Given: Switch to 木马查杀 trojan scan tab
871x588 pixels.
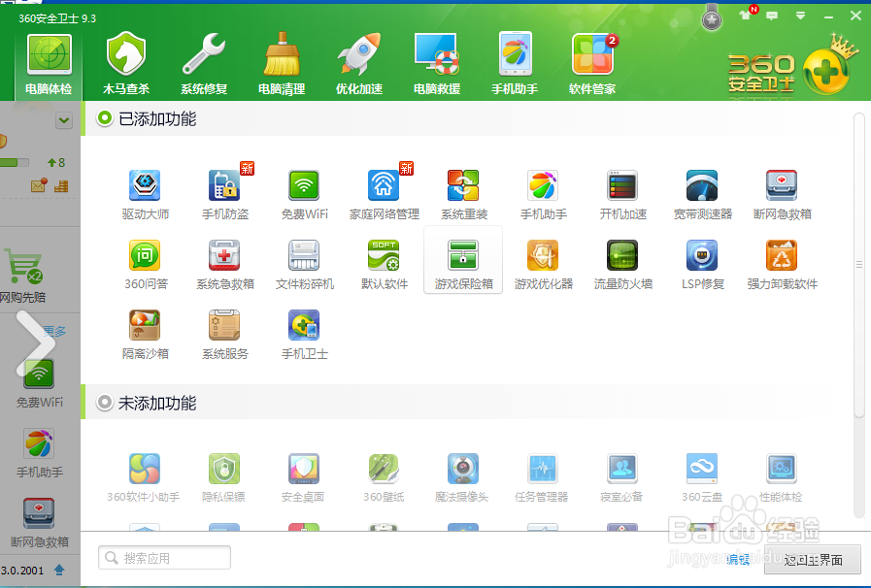Looking at the screenshot, I should (126, 64).
